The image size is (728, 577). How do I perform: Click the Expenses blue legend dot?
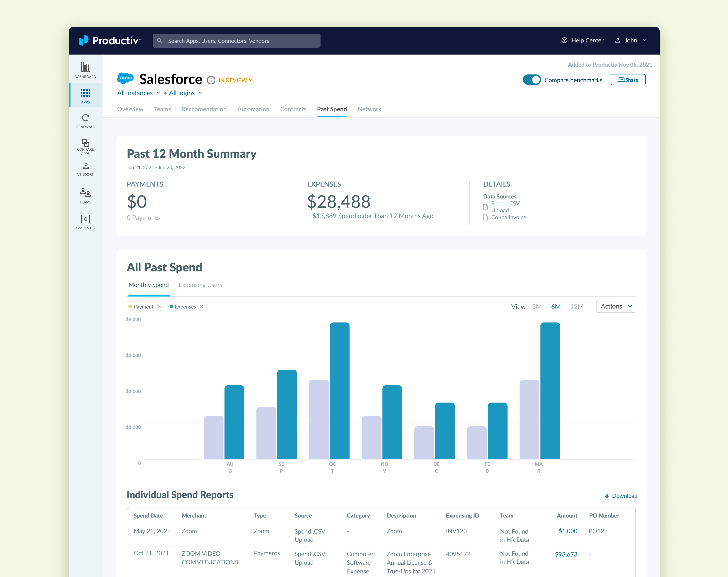coord(172,306)
